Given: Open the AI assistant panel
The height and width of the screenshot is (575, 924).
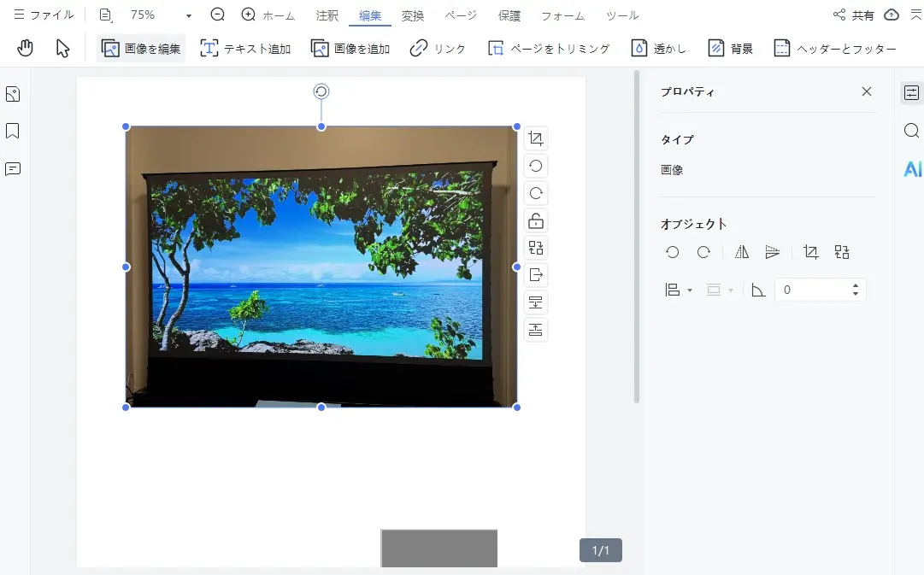Looking at the screenshot, I should (913, 169).
